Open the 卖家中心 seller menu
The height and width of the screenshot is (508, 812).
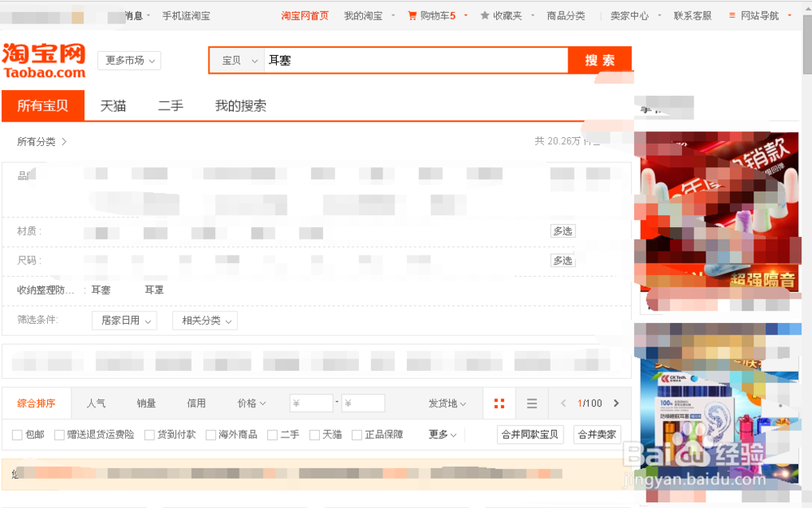629,14
